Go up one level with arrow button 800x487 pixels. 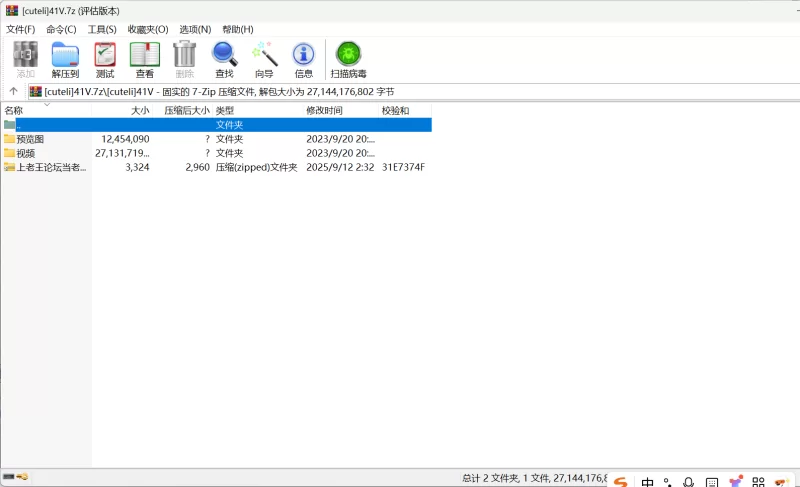coord(13,91)
